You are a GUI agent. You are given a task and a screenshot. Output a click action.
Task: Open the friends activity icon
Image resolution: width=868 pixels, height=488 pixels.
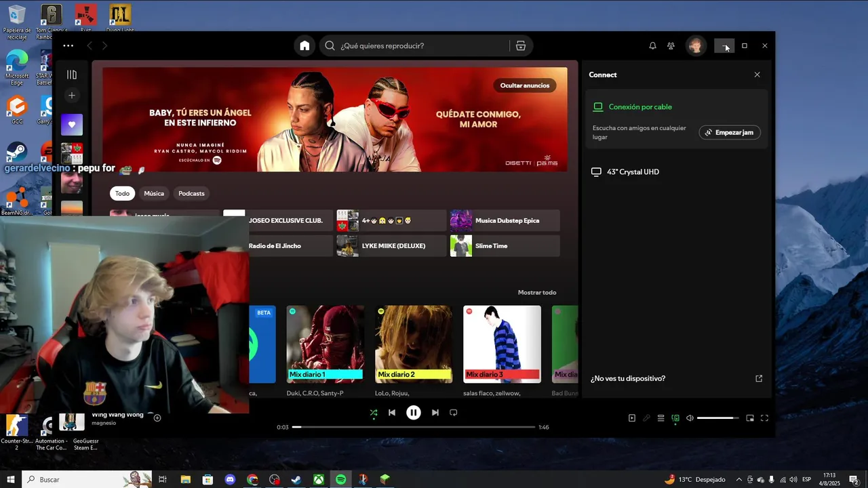click(x=671, y=45)
